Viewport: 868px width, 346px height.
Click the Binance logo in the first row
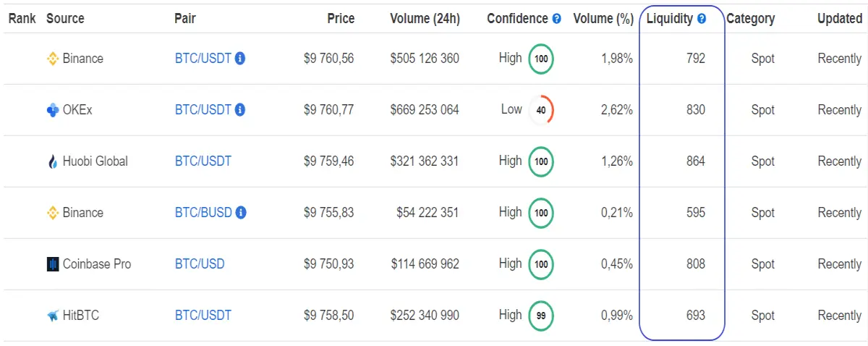click(x=52, y=59)
